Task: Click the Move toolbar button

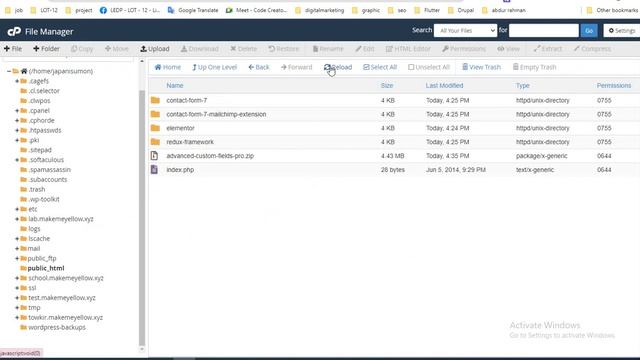Action: point(116,49)
